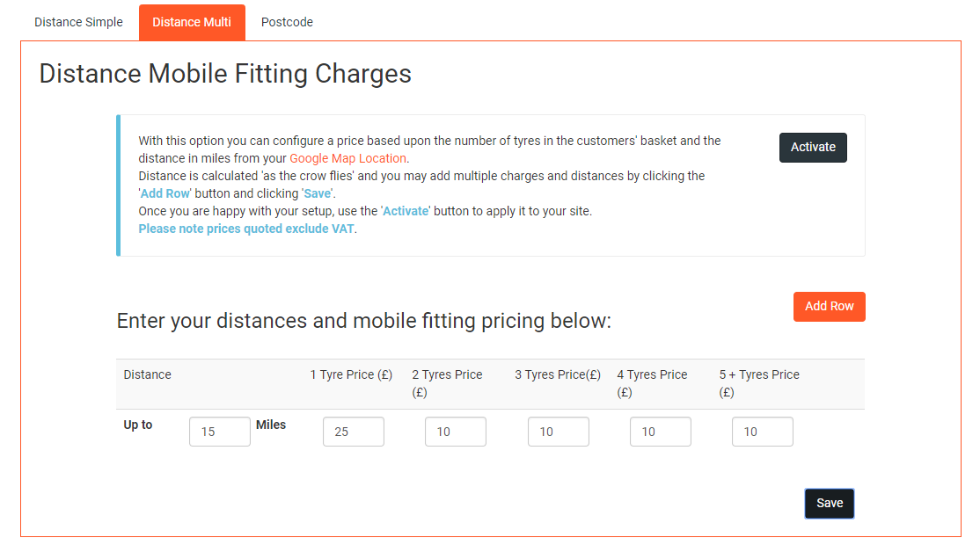Open the Google Map Location link
The image size is (980, 545).
click(347, 158)
